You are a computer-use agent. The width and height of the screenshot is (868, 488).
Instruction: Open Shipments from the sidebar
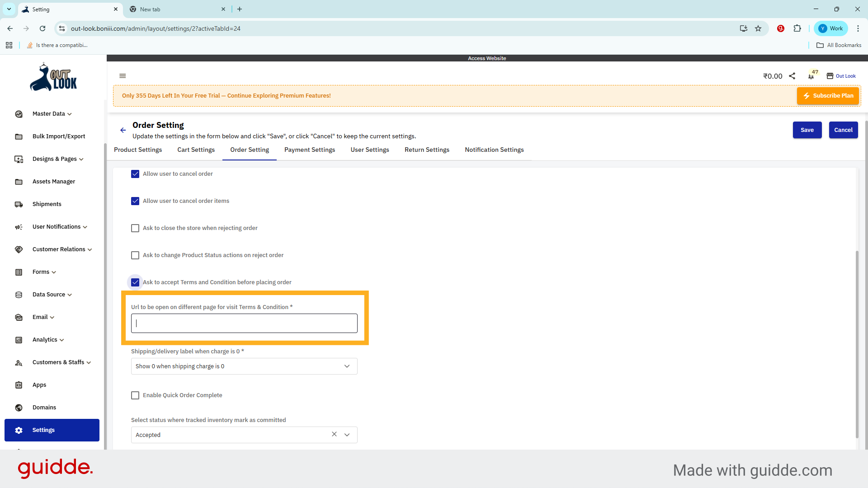(x=47, y=204)
